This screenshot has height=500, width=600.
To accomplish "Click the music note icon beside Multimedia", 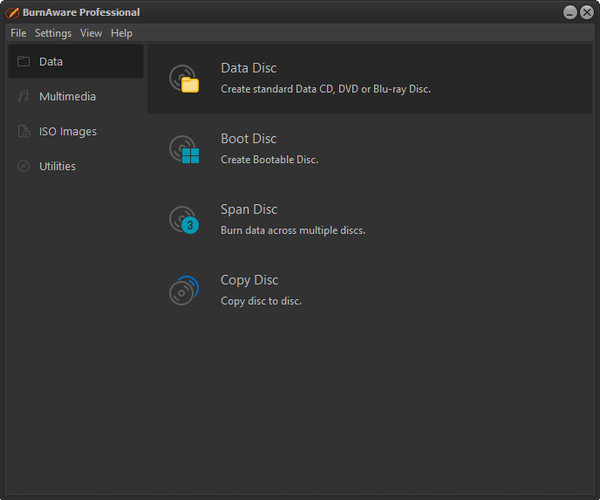I will pyautogui.click(x=23, y=97).
